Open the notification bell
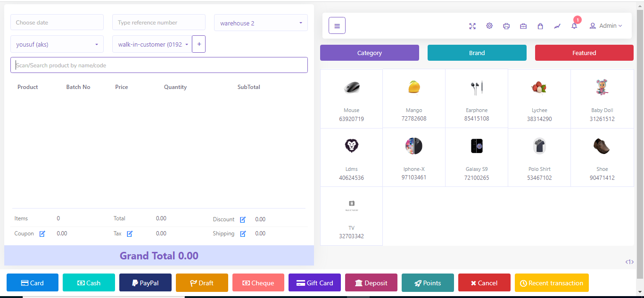The height and width of the screenshot is (298, 644). [x=574, y=26]
